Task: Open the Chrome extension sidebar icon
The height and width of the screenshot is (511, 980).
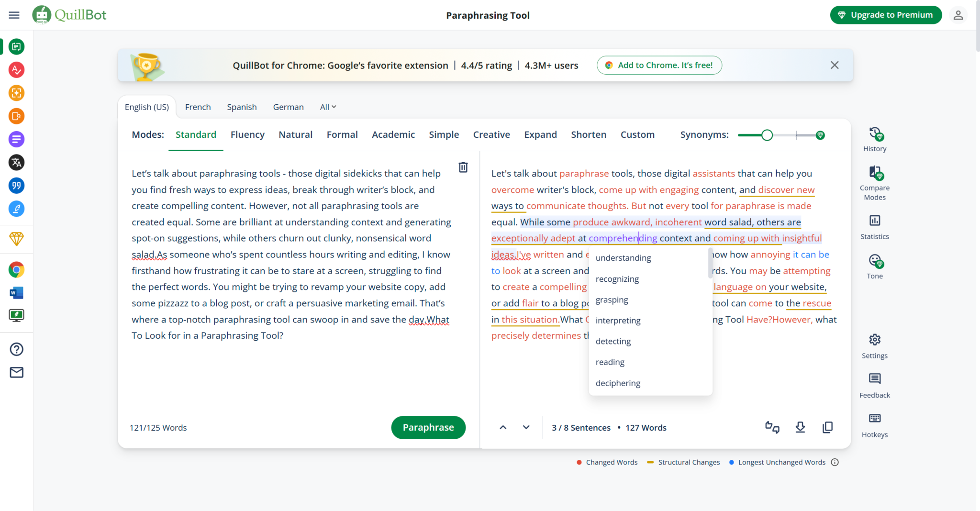Action: [17, 270]
